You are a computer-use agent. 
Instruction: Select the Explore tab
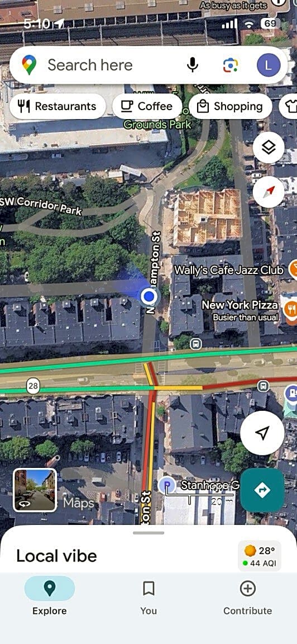50,598
